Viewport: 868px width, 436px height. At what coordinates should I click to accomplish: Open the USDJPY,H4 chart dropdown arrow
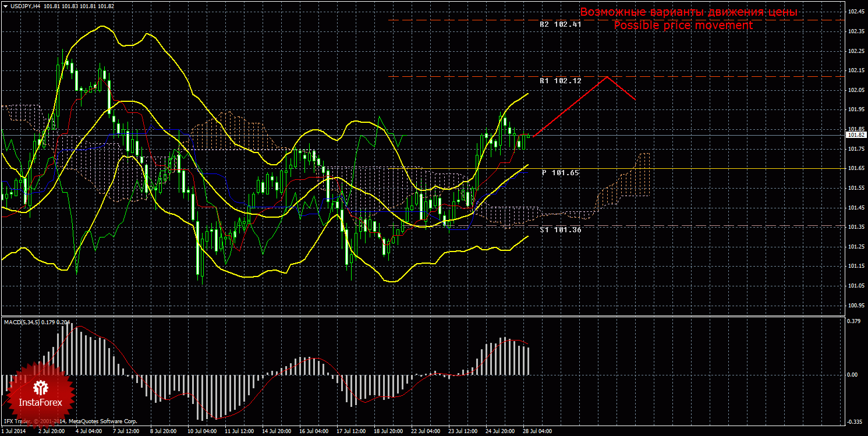pyautogui.click(x=5, y=5)
